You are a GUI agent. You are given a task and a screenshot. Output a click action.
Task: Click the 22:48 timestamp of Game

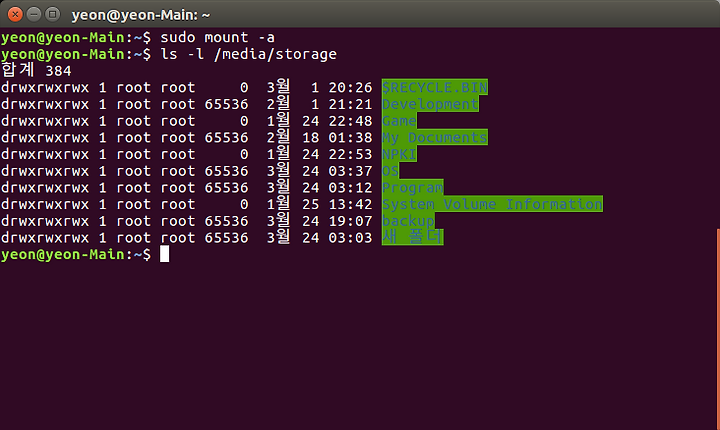pyautogui.click(x=350, y=121)
